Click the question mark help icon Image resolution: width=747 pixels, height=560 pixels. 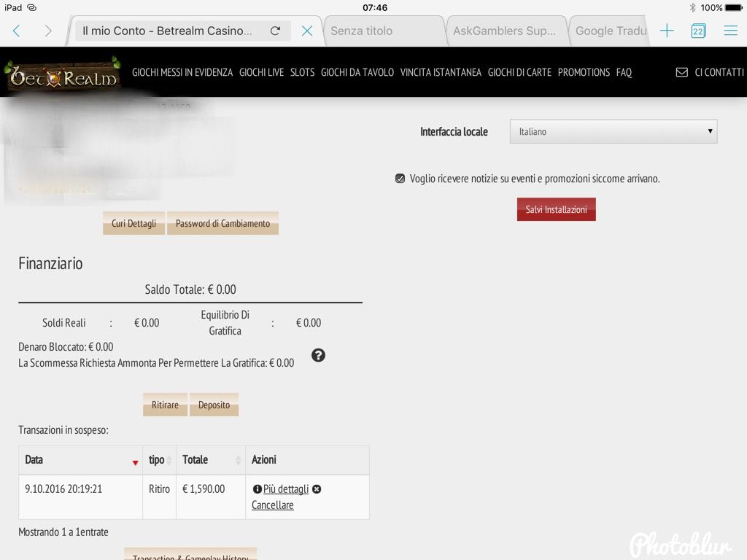318,355
